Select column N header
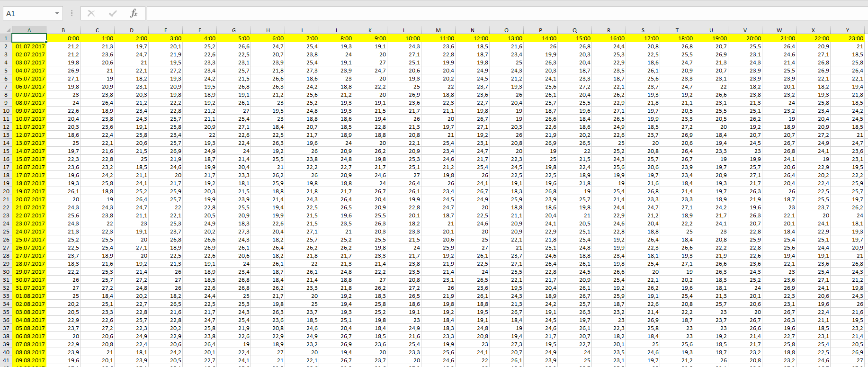Screen dimensions: 868x367 pos(473,30)
